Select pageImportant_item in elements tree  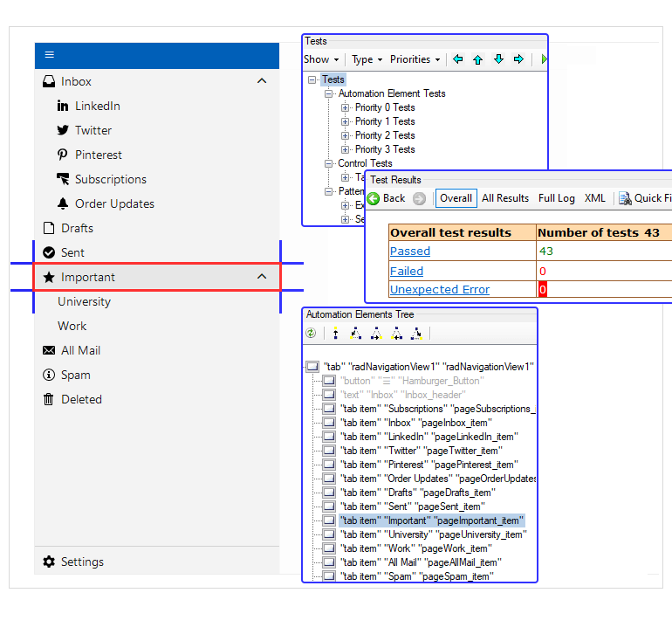click(432, 520)
